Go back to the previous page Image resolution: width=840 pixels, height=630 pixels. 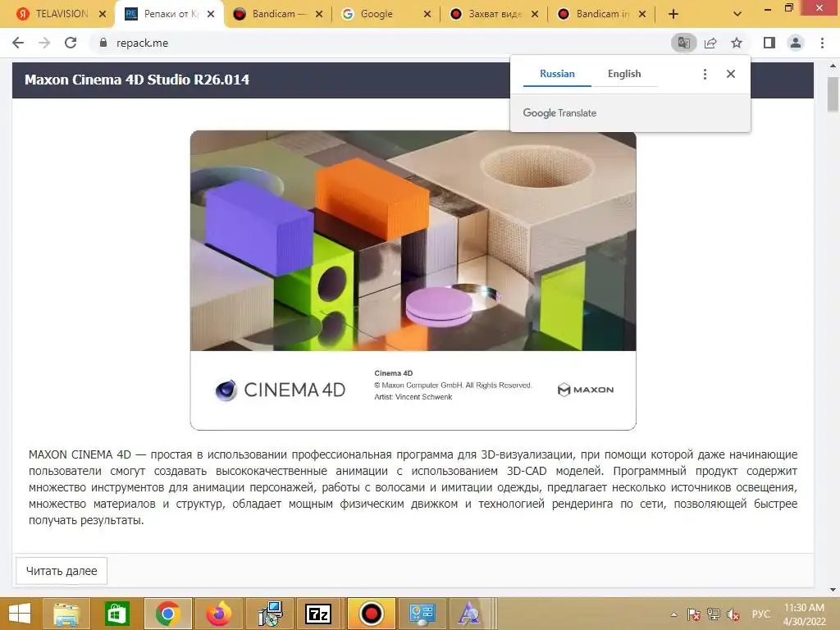[x=18, y=43]
